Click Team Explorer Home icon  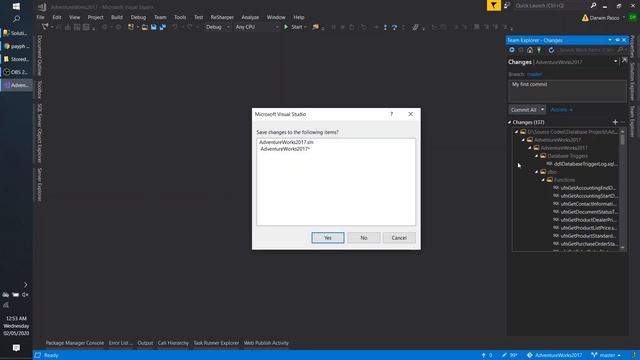(530, 50)
